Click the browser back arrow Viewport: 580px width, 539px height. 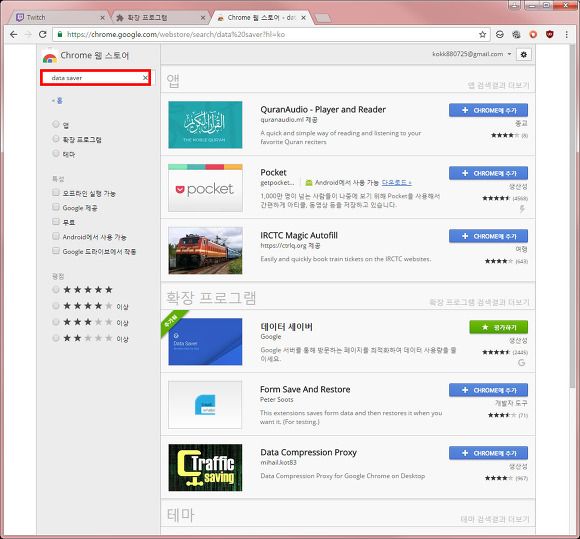pos(13,34)
